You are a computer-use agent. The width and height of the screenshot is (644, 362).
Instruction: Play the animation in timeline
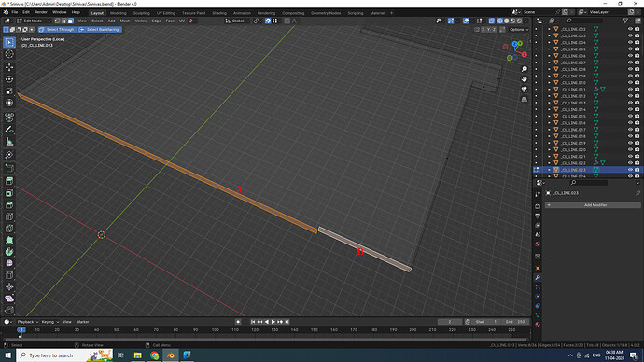tap(273, 322)
